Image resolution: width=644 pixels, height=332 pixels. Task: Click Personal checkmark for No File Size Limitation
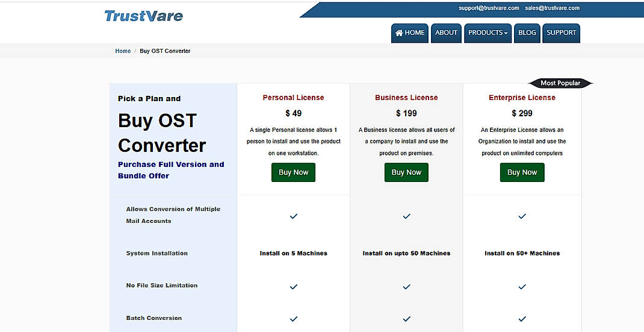tap(293, 287)
